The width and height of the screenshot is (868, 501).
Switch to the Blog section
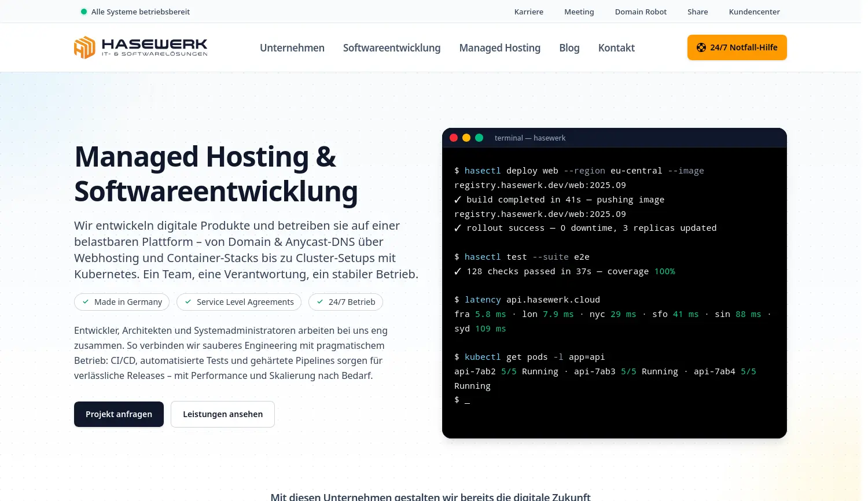coord(569,47)
